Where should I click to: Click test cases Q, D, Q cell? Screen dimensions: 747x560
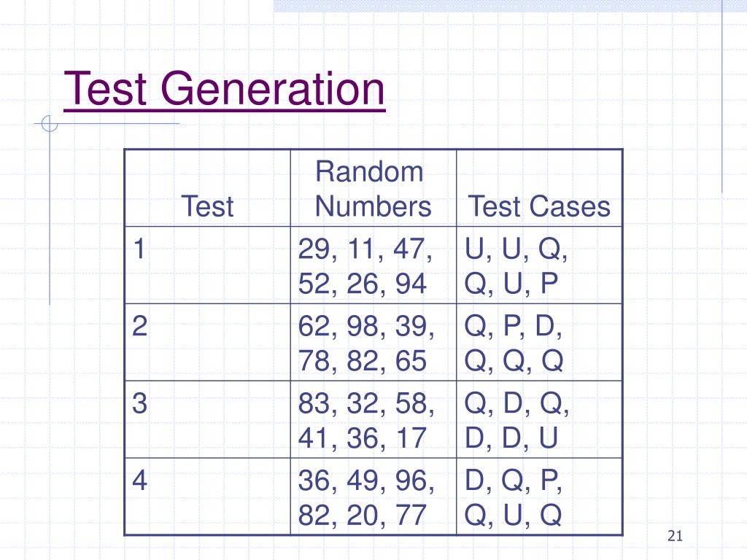click(x=539, y=419)
